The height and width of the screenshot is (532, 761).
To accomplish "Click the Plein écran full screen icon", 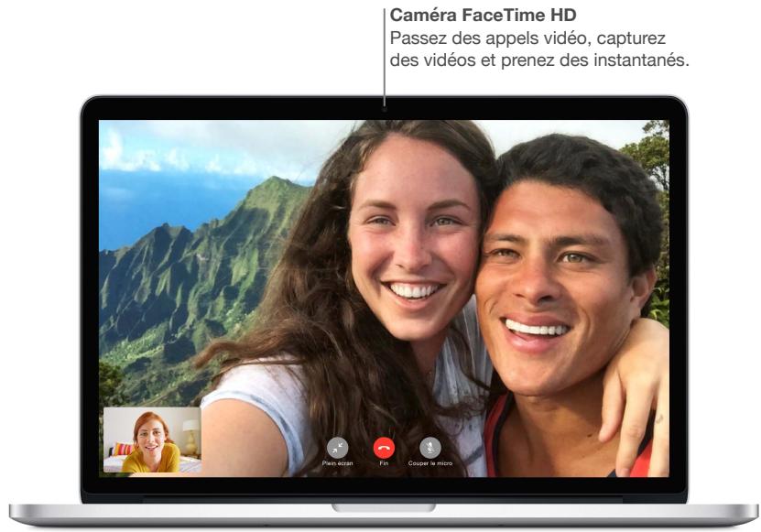I will point(337,448).
